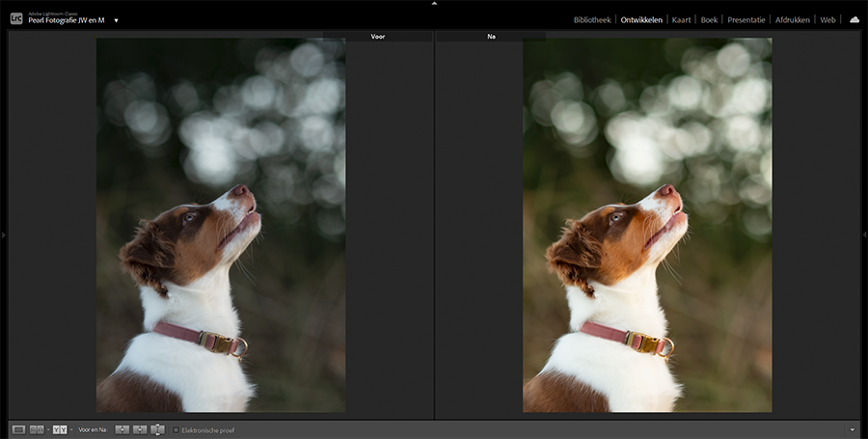Go to the Afdrukken module
This screenshot has width=868, height=439.
pyautogui.click(x=792, y=19)
